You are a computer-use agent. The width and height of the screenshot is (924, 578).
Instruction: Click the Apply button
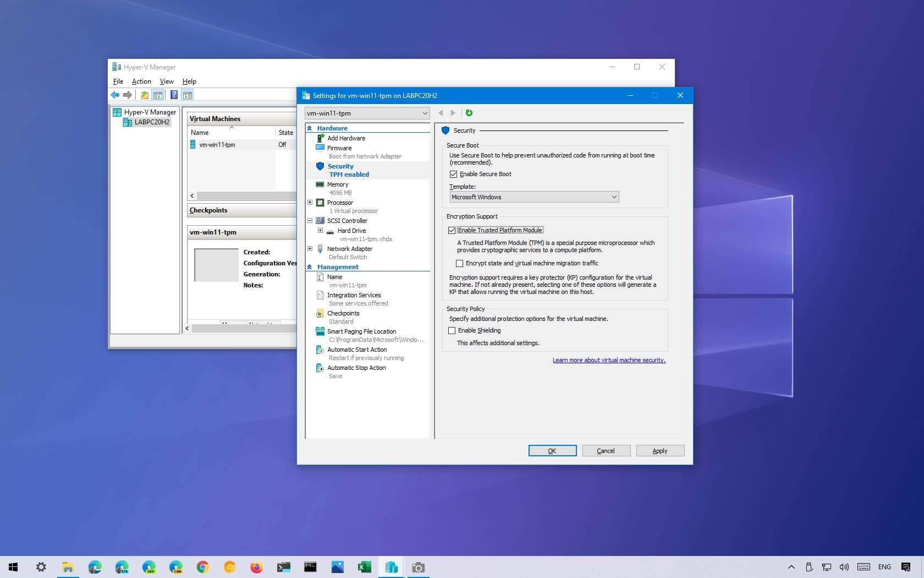pyautogui.click(x=659, y=451)
